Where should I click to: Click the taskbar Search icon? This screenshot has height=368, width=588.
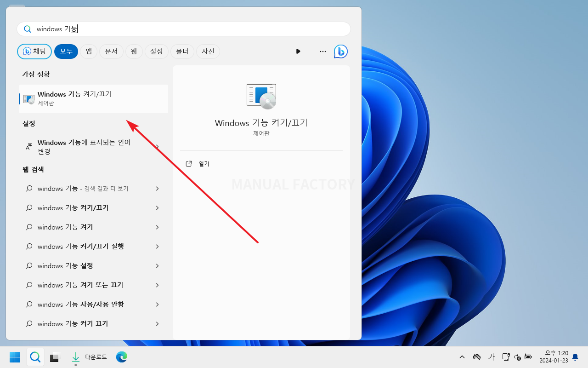[x=35, y=357]
